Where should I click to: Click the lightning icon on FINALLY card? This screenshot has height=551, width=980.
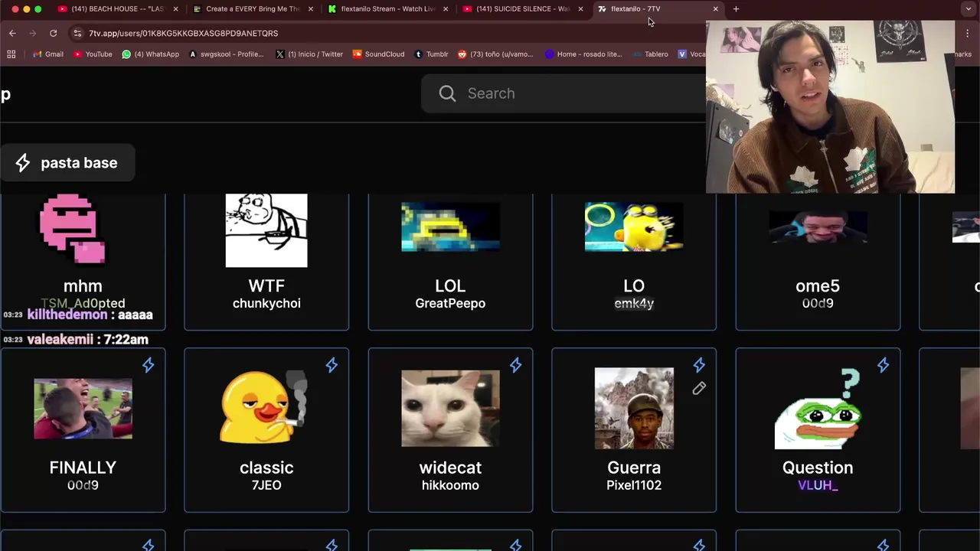pos(148,365)
